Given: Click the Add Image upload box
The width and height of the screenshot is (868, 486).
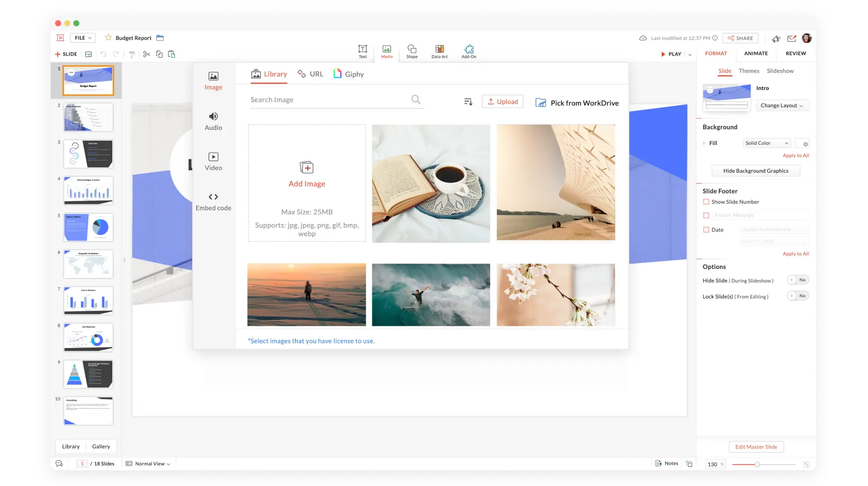Looking at the screenshot, I should tap(307, 183).
